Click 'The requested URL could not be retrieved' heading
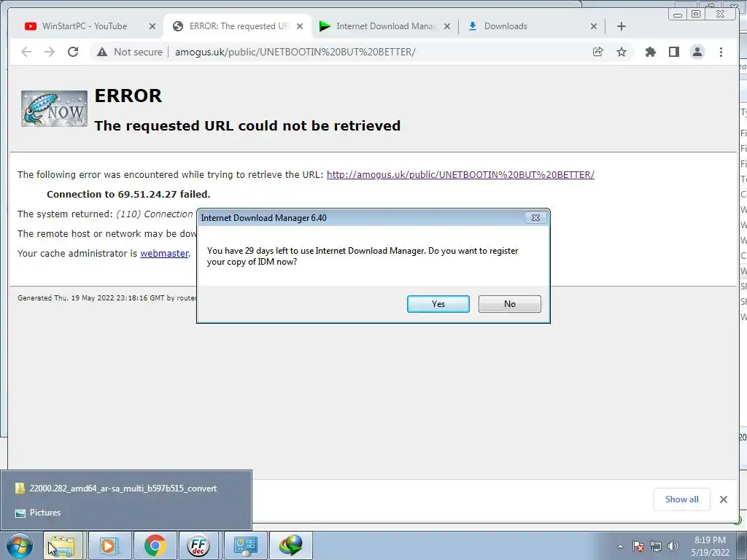This screenshot has width=747, height=560. pyautogui.click(x=247, y=125)
